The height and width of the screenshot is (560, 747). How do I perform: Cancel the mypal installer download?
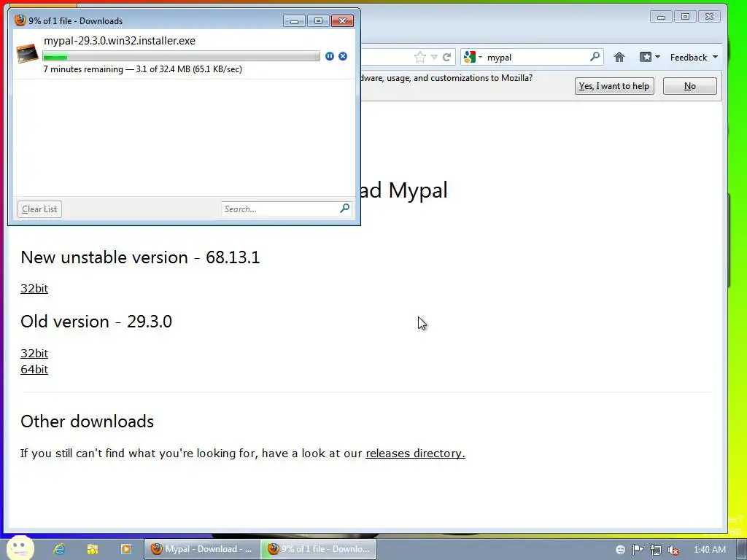343,56
